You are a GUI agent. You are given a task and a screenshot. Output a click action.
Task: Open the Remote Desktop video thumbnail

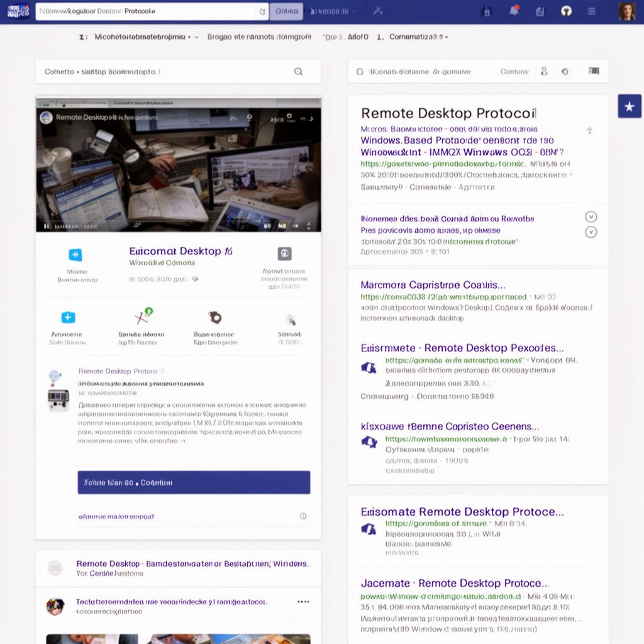pos(178,164)
